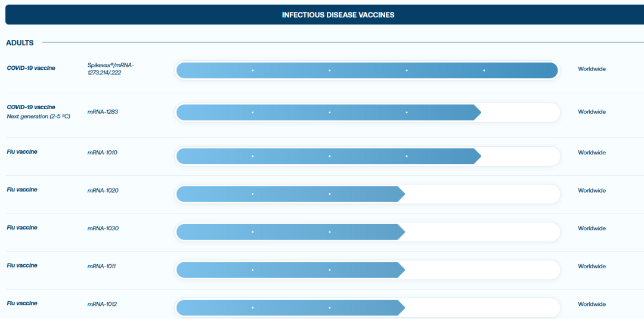Select the mRNA-1020 candidate code

point(103,190)
